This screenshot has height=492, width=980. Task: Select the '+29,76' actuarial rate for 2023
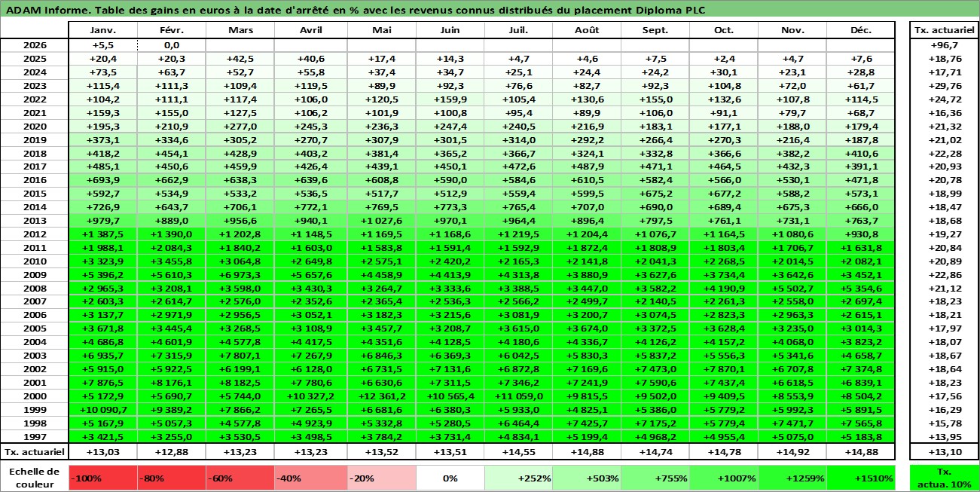[945, 85]
